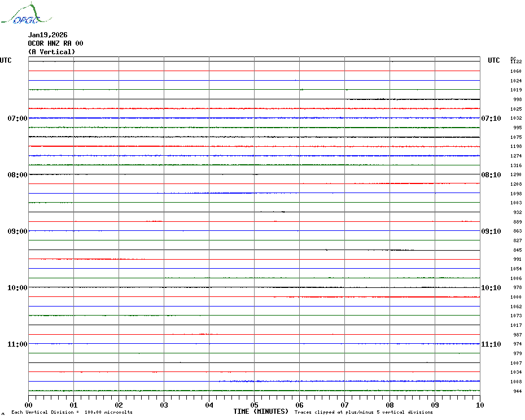
Task: Click the (A Vertical) channel label
Action: tap(51, 52)
